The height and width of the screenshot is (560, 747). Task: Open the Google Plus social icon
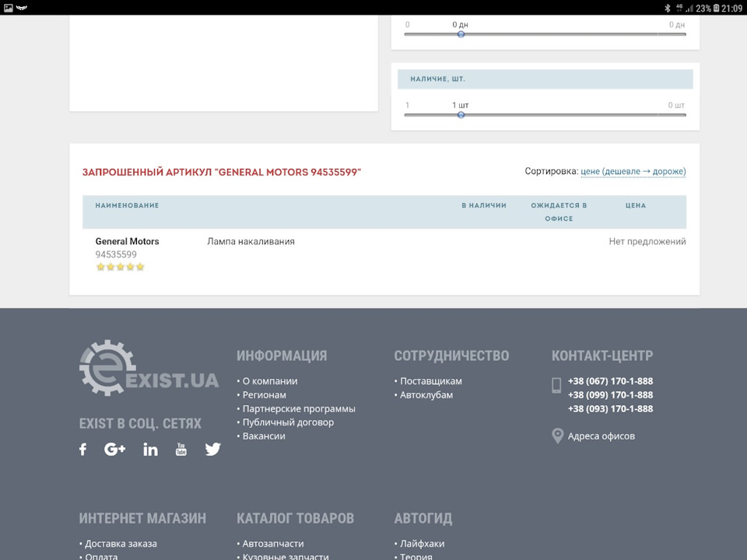[x=115, y=449]
